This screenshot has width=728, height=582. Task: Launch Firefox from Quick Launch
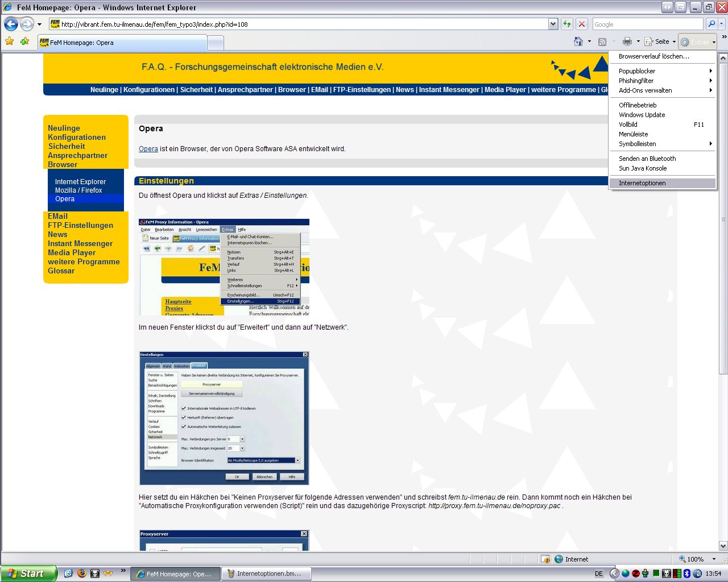pos(82,573)
